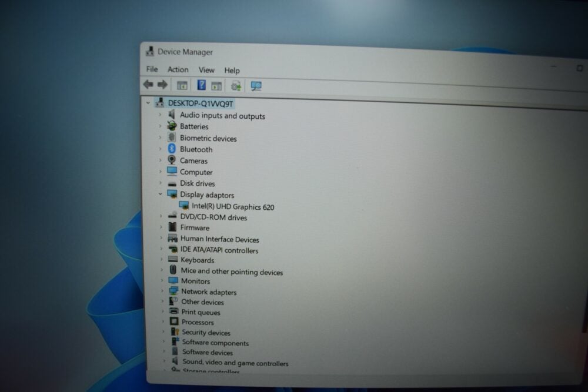Select the Human Interface Devices icon
This screenshot has width=588, height=392.
click(x=172, y=238)
